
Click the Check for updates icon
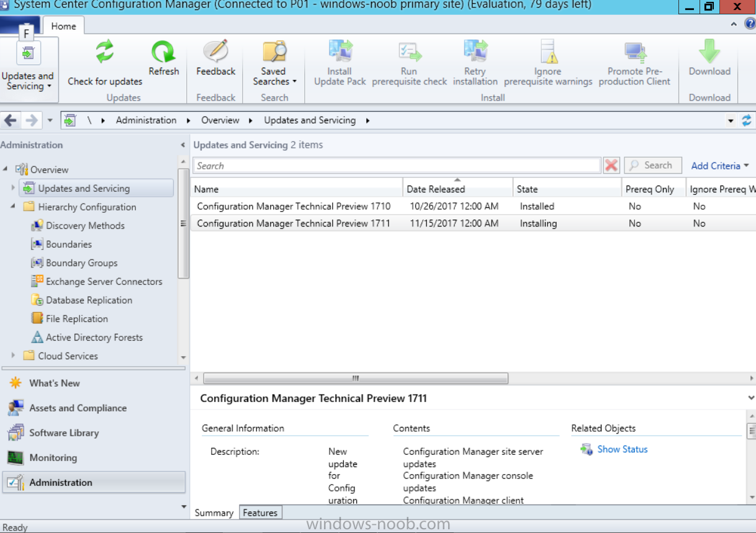tap(105, 52)
